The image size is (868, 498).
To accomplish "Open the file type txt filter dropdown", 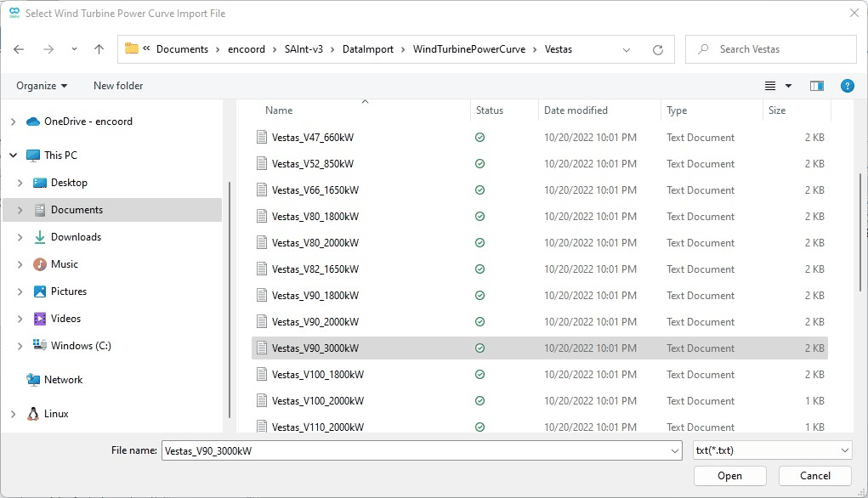I will (x=771, y=450).
